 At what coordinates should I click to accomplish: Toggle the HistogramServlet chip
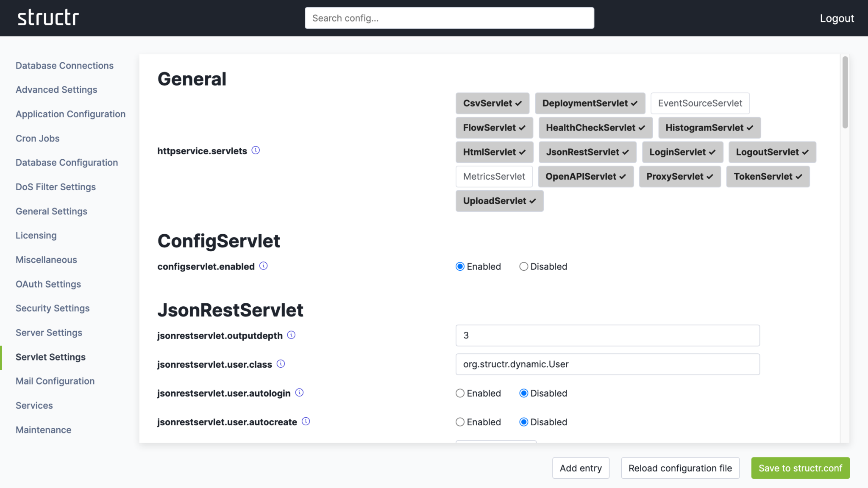pyautogui.click(x=709, y=128)
